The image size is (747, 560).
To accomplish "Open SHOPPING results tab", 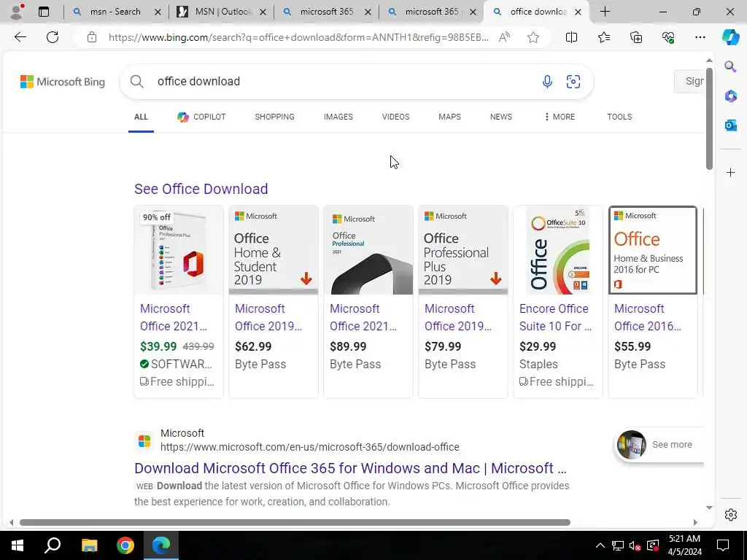I will [274, 117].
